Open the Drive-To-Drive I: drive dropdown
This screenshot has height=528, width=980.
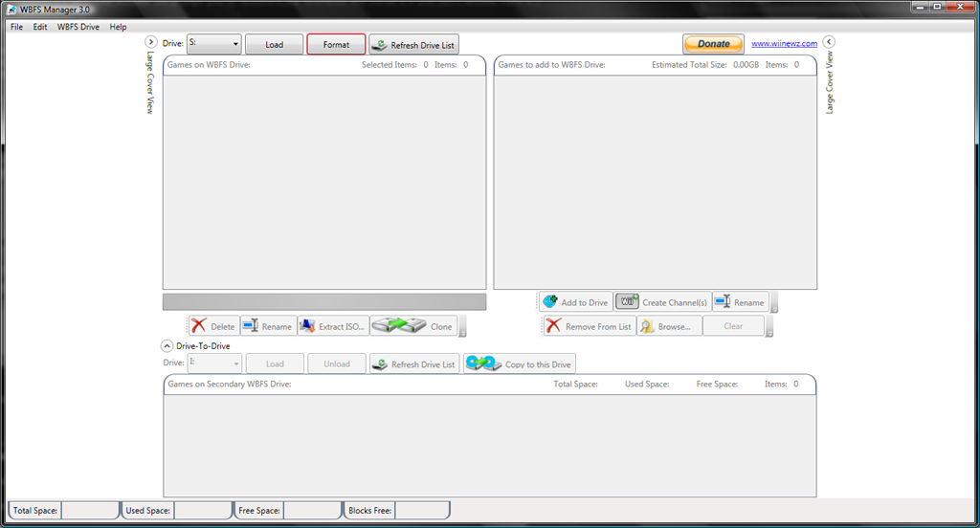pos(214,363)
